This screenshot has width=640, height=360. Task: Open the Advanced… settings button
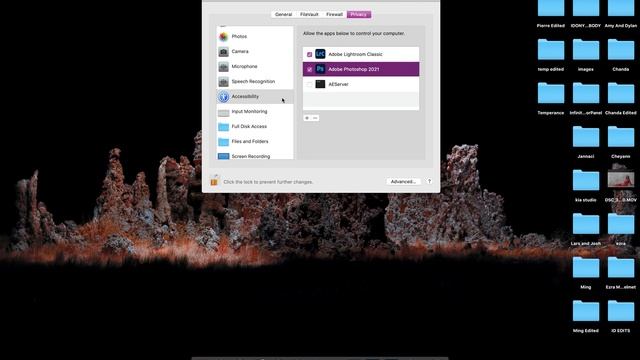pos(403,182)
